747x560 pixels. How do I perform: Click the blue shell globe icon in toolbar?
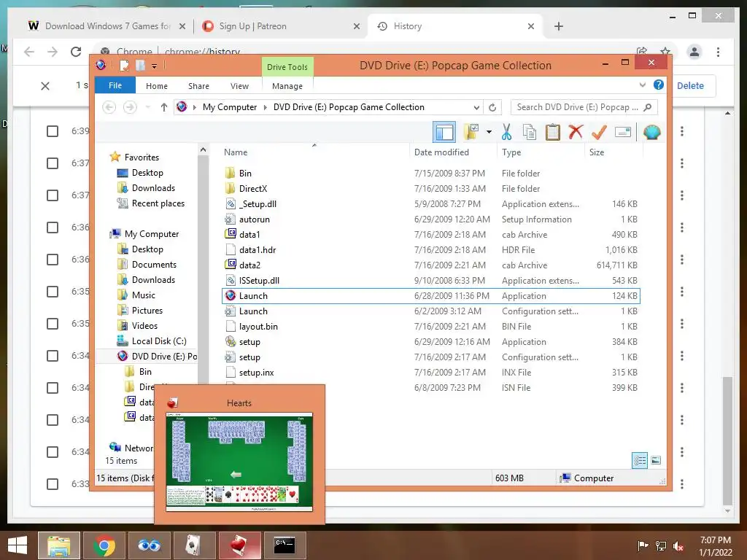651,132
